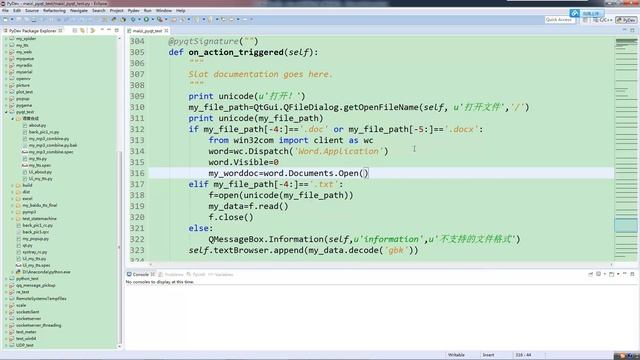Open the Source menu
Screen dimensions: 640x360
[32, 11]
